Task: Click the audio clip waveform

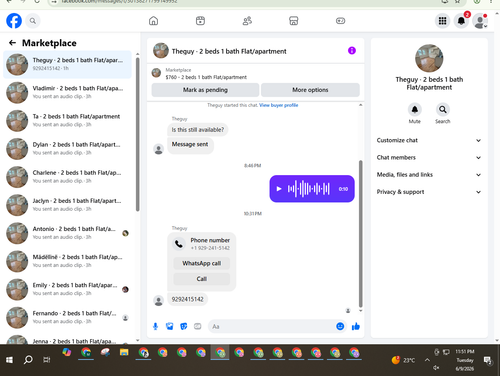Action: tap(308, 189)
